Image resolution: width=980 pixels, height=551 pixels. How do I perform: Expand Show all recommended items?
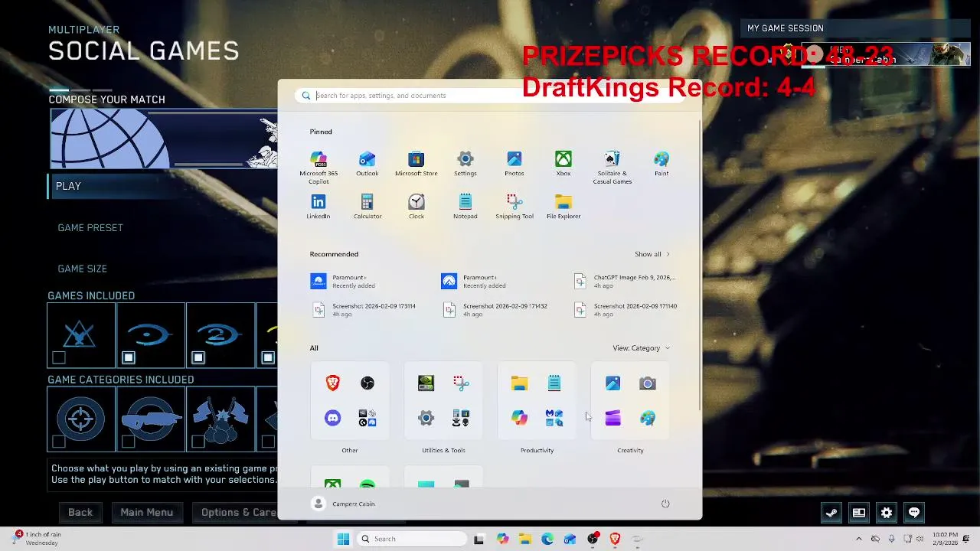(652, 254)
